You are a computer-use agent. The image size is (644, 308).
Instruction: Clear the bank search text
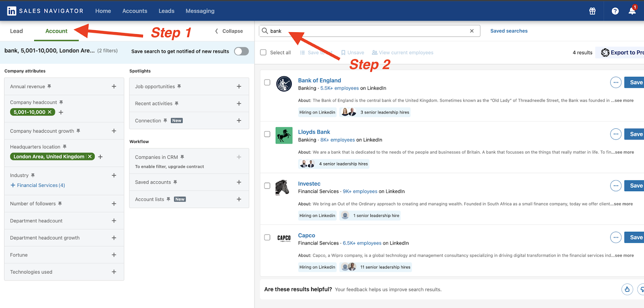click(472, 31)
